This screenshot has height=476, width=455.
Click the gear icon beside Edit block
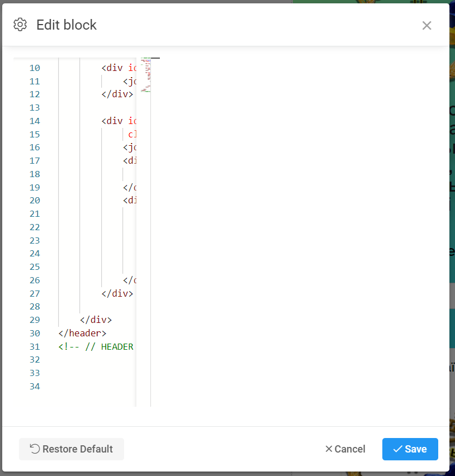click(x=20, y=25)
